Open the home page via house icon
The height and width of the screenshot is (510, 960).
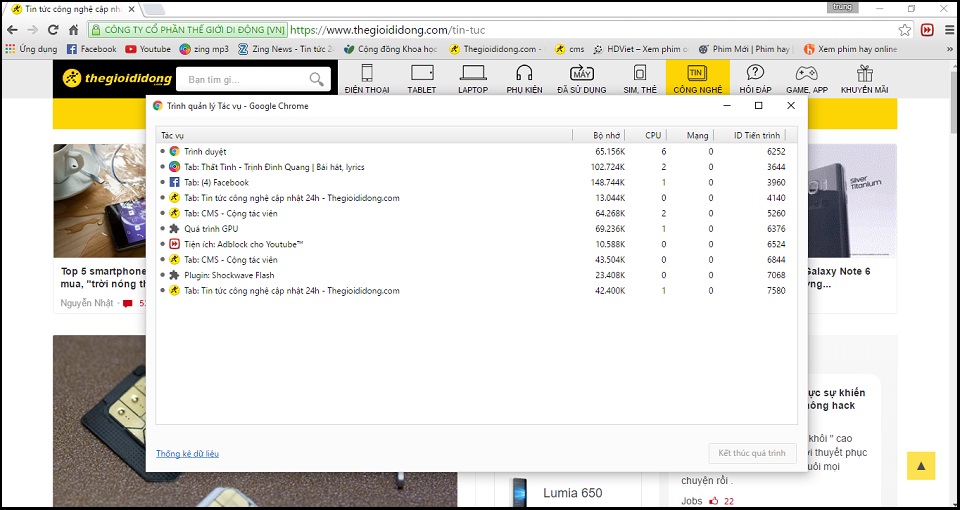73,30
